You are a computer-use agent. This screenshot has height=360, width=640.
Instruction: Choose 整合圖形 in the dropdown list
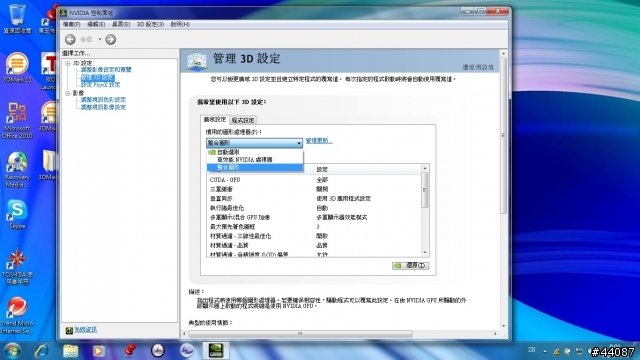point(255,167)
